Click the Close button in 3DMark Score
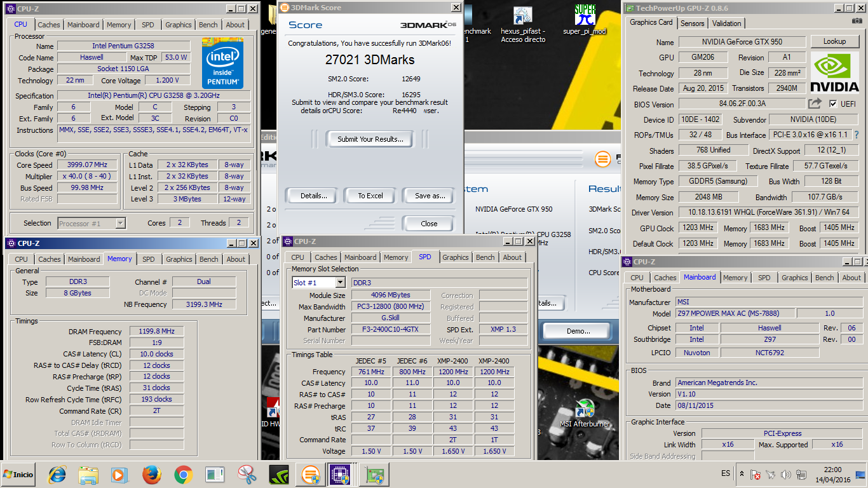868x488 pixels. point(429,224)
